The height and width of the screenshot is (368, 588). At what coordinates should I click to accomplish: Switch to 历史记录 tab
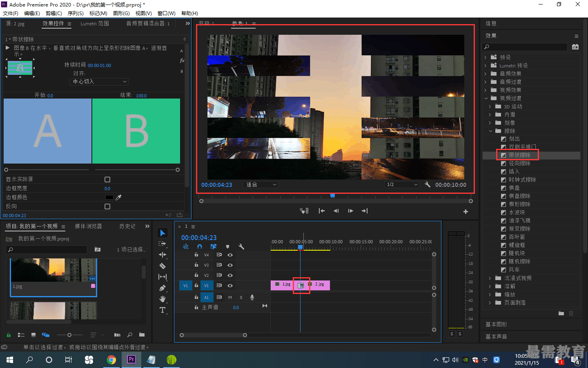127,226
